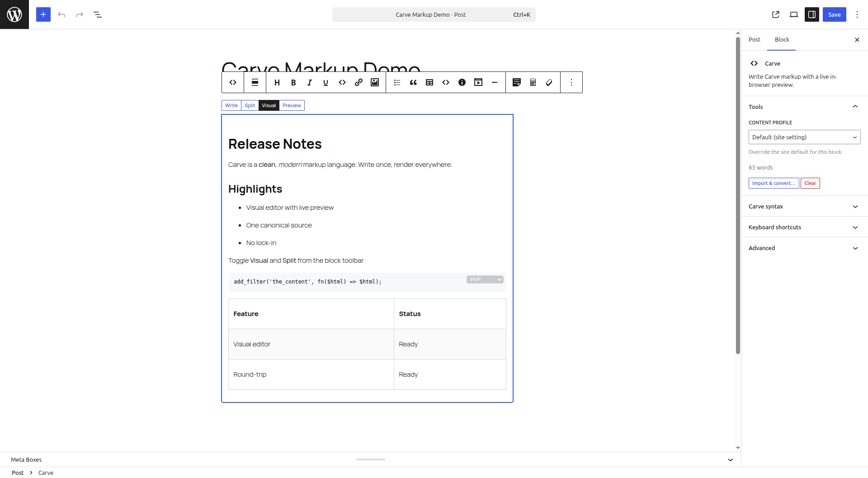Click the Meta Boxes resize handle
Image resolution: width=868 pixels, height=478 pixels.
coord(371,459)
